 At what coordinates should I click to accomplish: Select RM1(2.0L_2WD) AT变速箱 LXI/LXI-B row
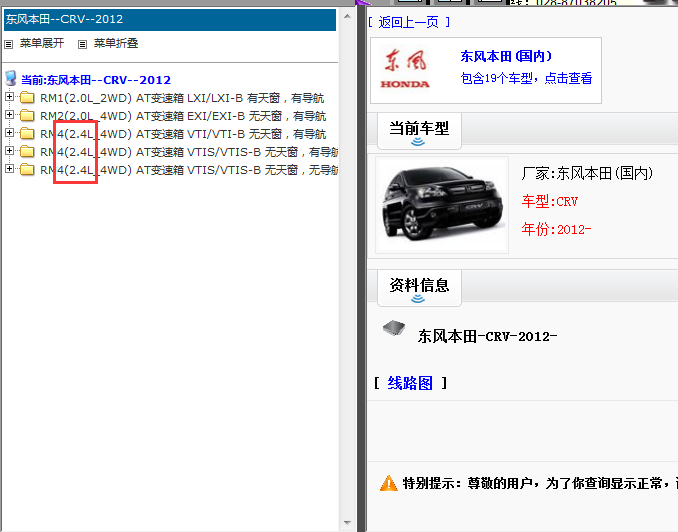(182, 98)
